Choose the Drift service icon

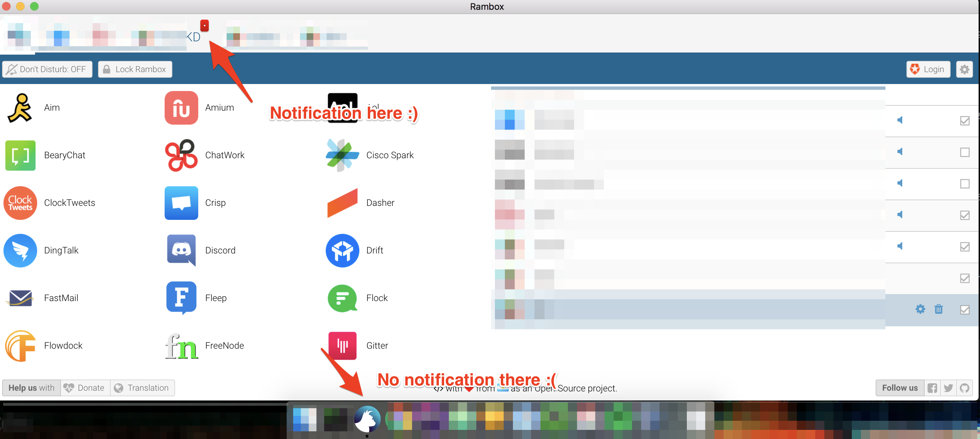pos(342,250)
